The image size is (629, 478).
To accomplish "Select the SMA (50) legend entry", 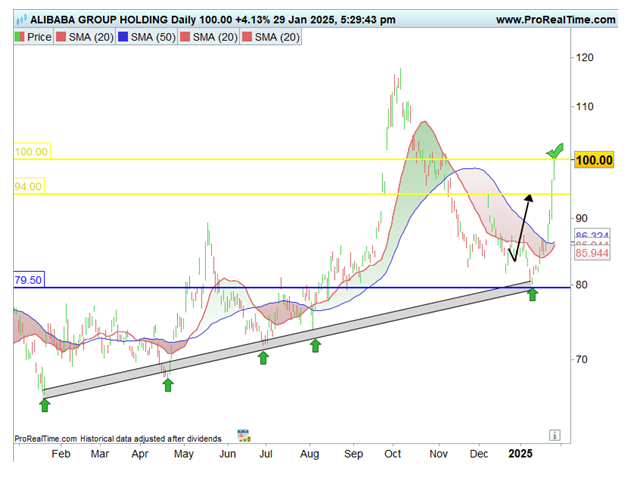I will (146, 37).
